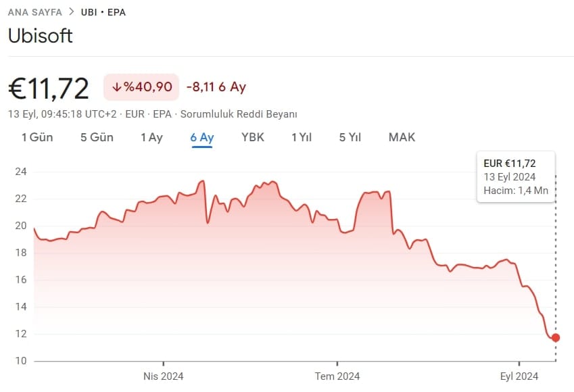Switch to the YBK range tab
The width and height of the screenshot is (574, 392).
[253, 137]
